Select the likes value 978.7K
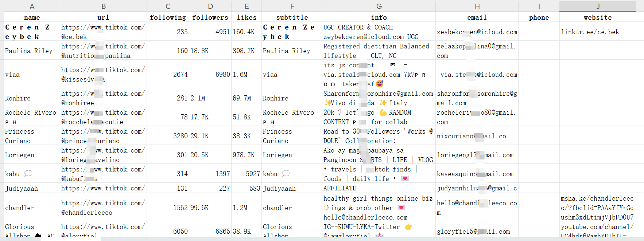 coord(247,155)
